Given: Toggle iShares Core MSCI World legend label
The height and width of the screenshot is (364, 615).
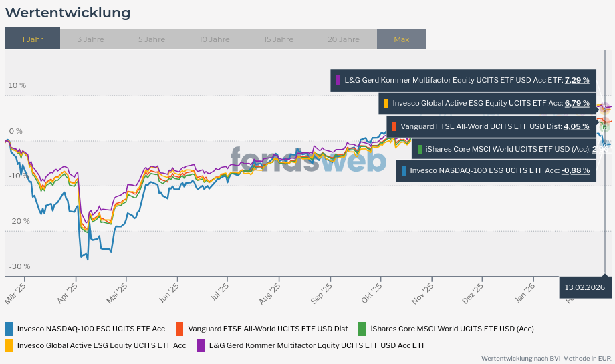Looking at the screenshot, I should click(453, 329).
